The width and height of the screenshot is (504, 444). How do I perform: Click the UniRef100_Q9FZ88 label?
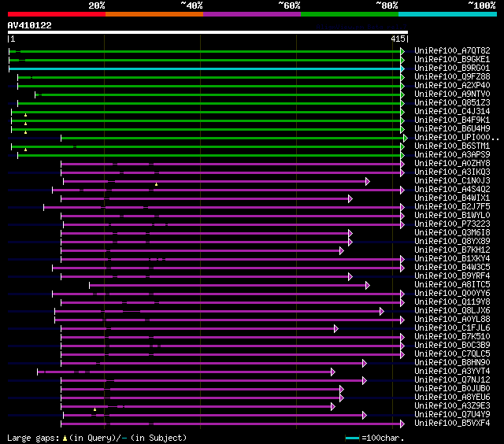(x=452, y=77)
